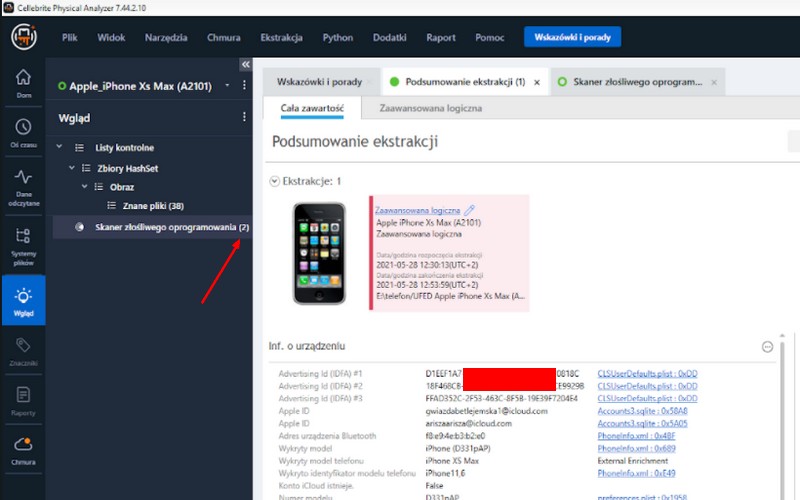
Task: Collapse the Listy kontrolne tree node
Action: tap(59, 147)
